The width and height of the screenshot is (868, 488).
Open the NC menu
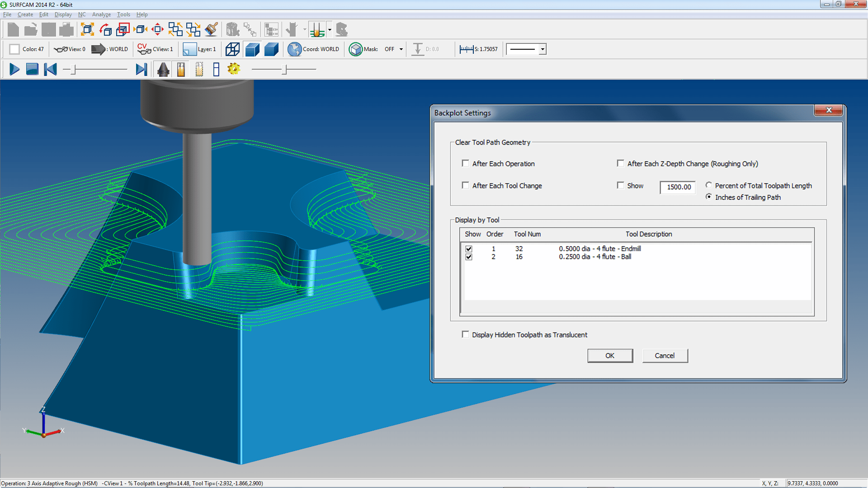point(82,14)
